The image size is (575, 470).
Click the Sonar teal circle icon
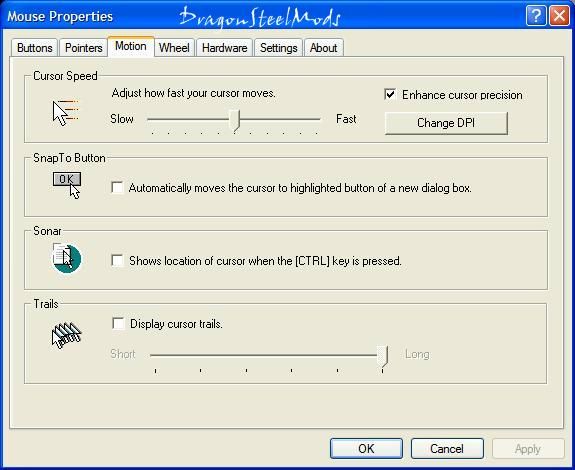pyautogui.click(x=66, y=258)
